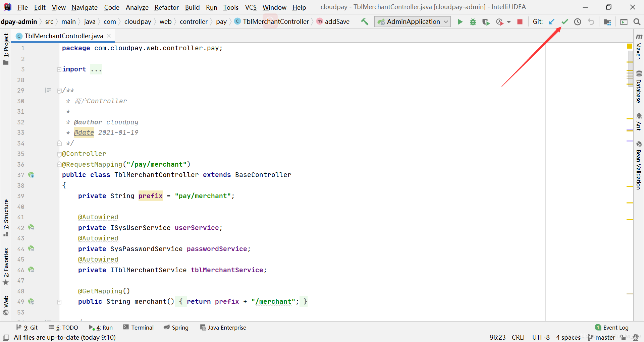Click the gutter bean icon on line 37
Screen dimensions: 644x342
(x=31, y=175)
